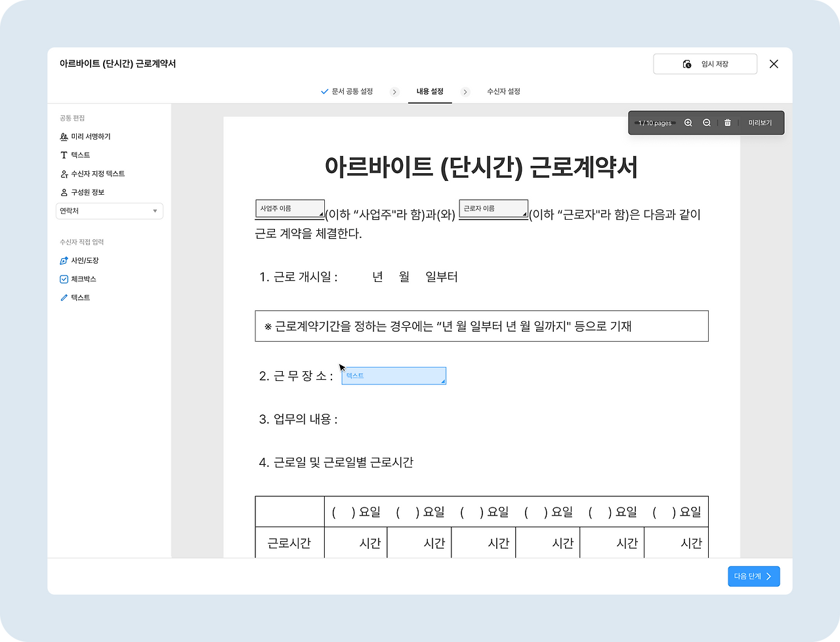Click the 미리 서명하기 signature icon
Screen dimensions: 840x642
tap(64, 136)
